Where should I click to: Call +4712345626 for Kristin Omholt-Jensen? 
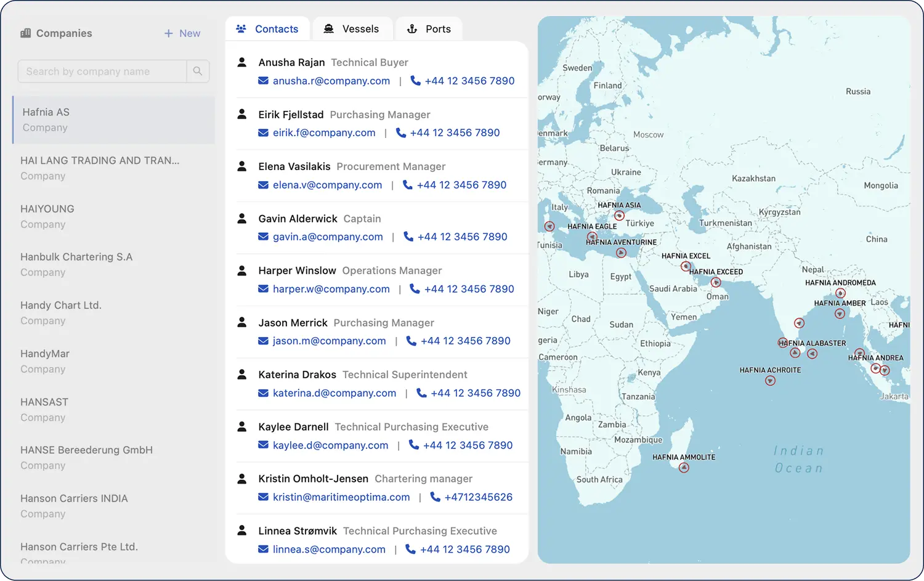point(478,497)
